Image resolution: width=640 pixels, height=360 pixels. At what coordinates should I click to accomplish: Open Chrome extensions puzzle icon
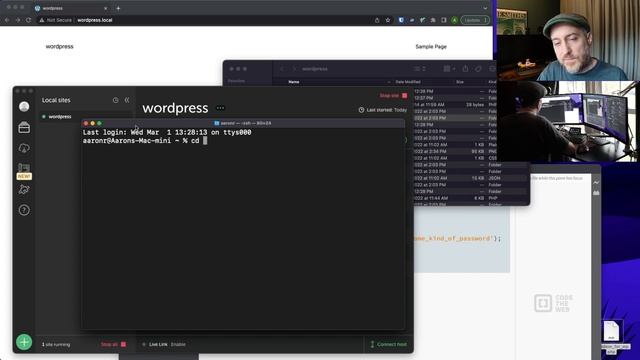[433, 20]
